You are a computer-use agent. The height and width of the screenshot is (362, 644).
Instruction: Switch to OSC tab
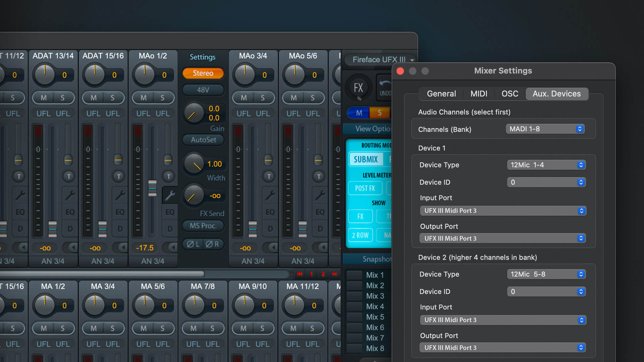click(x=510, y=94)
